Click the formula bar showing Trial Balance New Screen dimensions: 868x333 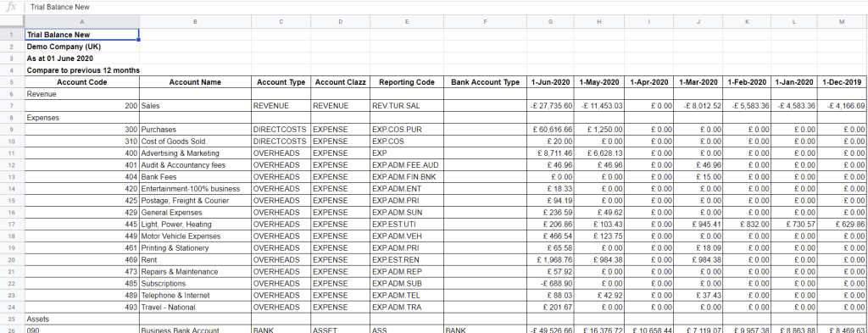coord(446,7)
